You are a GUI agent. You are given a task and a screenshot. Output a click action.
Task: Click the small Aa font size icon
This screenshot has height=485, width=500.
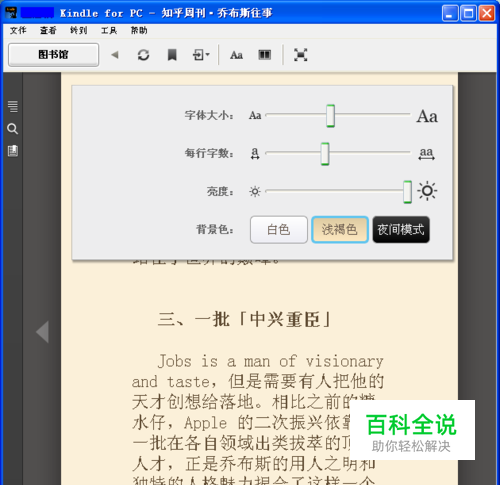pyautogui.click(x=255, y=116)
